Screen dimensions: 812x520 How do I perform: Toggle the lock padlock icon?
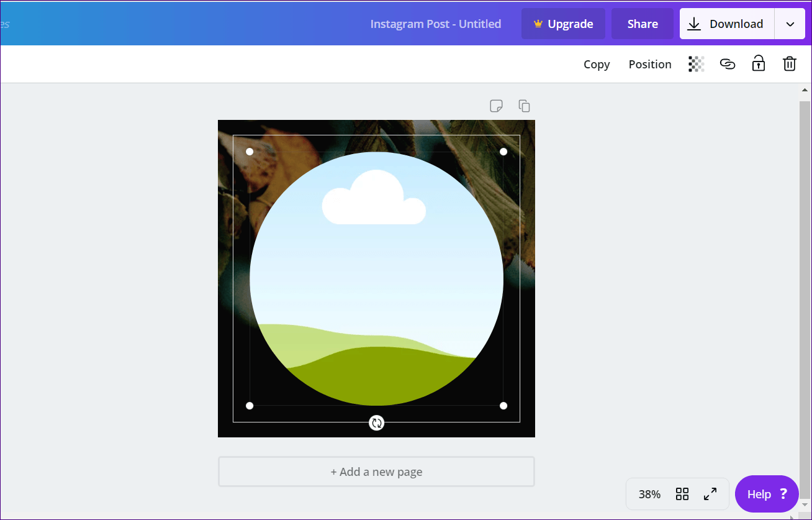coord(758,63)
